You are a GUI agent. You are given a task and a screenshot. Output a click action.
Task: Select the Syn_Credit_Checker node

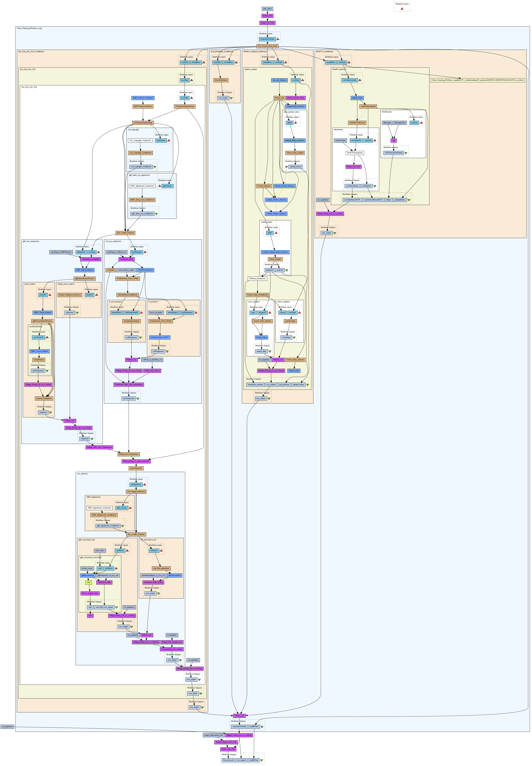point(126,233)
